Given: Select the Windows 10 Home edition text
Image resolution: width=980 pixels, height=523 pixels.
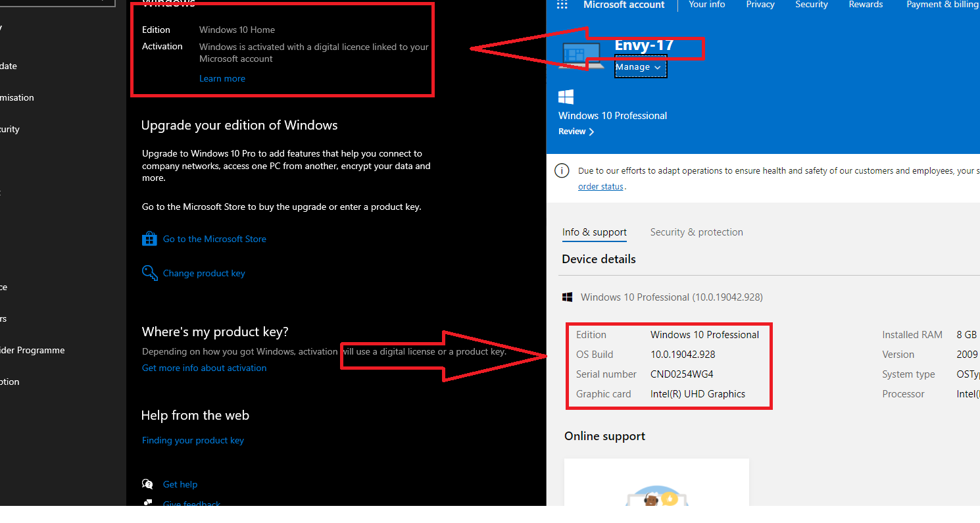Looking at the screenshot, I should (237, 30).
